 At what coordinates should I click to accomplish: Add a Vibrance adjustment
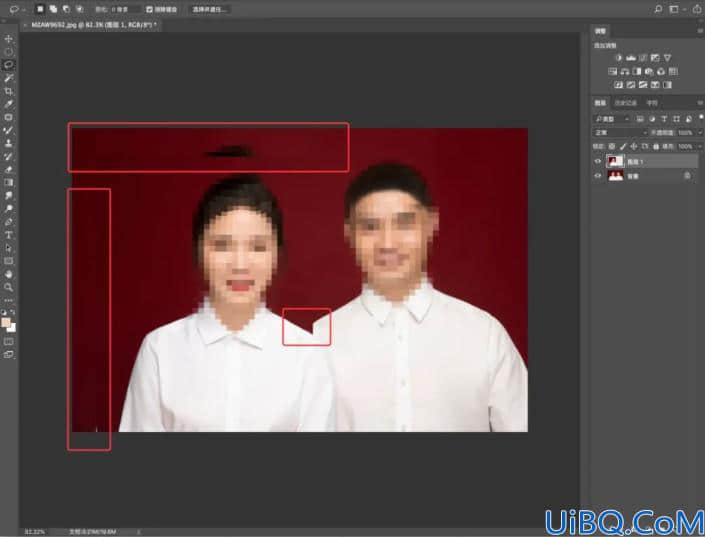667,58
